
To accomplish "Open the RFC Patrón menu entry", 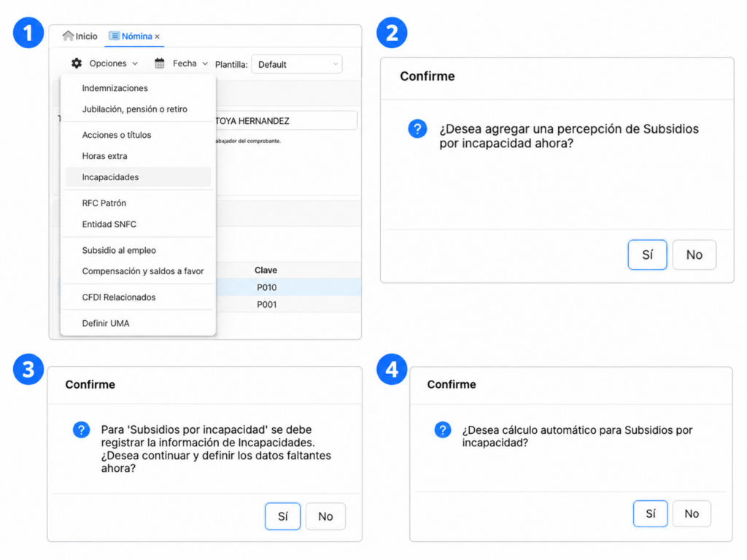I will 104,203.
